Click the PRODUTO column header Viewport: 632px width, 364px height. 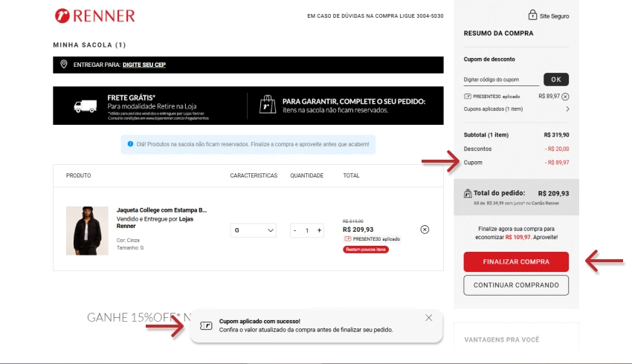click(79, 175)
